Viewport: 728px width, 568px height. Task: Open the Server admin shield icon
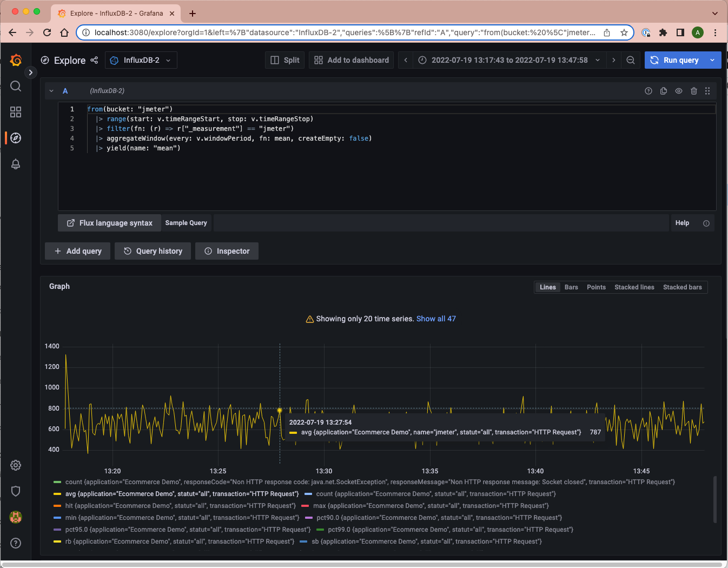point(16,491)
